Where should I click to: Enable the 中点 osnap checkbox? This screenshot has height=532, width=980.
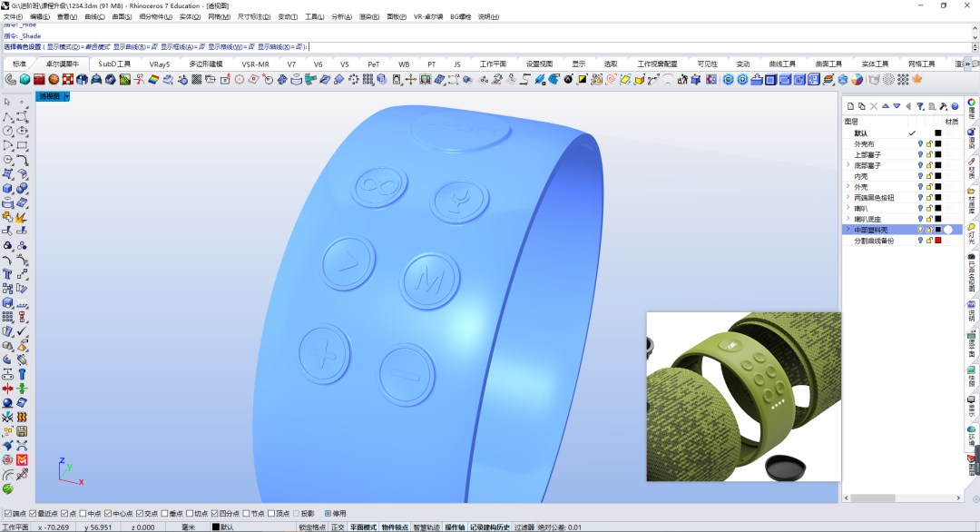pos(83,513)
